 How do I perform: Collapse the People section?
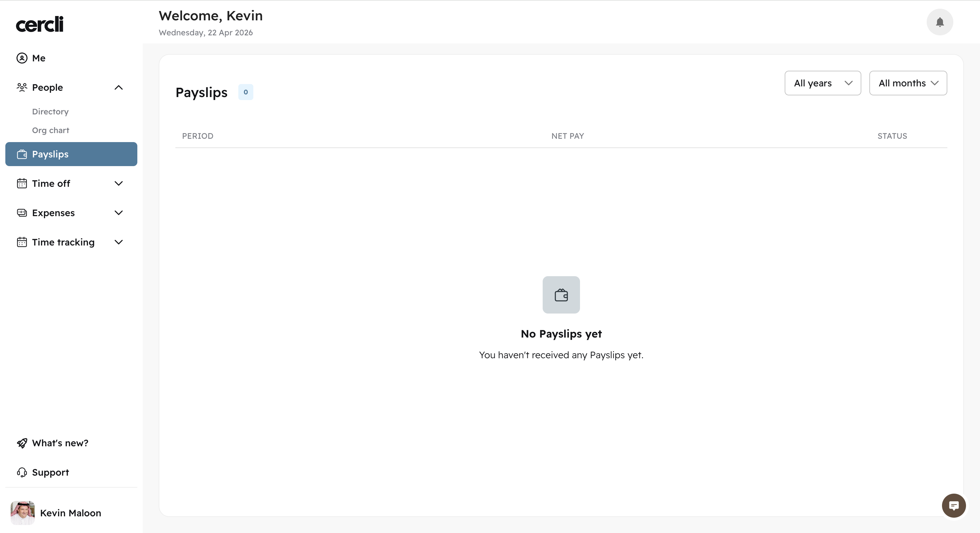point(118,87)
